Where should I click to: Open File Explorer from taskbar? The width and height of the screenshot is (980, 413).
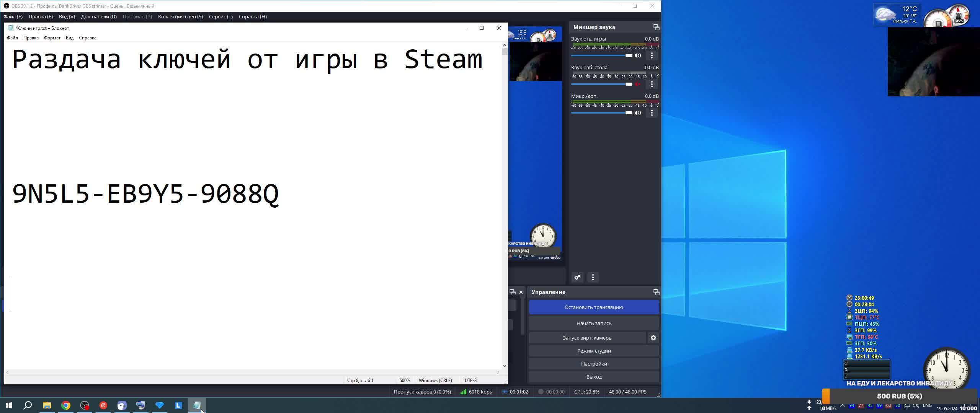[47, 405]
